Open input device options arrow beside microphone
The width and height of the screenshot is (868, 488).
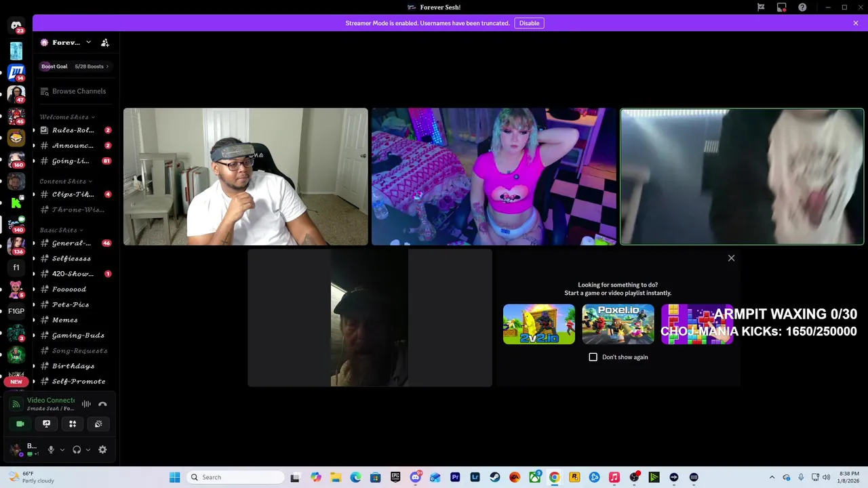[62, 449]
